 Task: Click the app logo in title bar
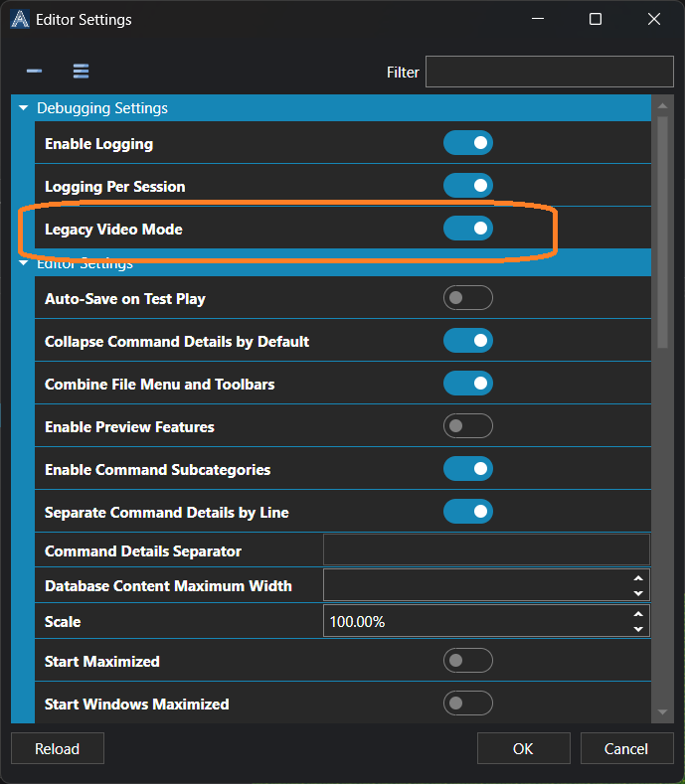[19, 19]
